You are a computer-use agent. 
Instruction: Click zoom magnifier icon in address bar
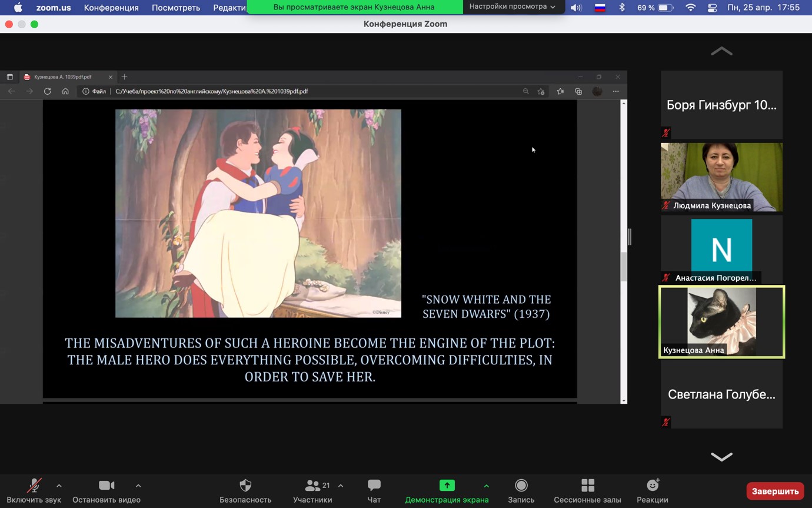[x=526, y=91]
